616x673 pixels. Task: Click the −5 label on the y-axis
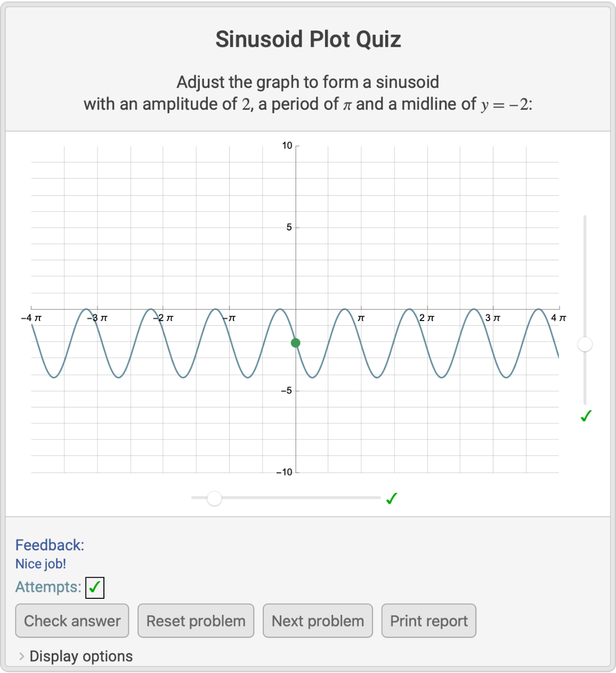pyautogui.click(x=286, y=390)
